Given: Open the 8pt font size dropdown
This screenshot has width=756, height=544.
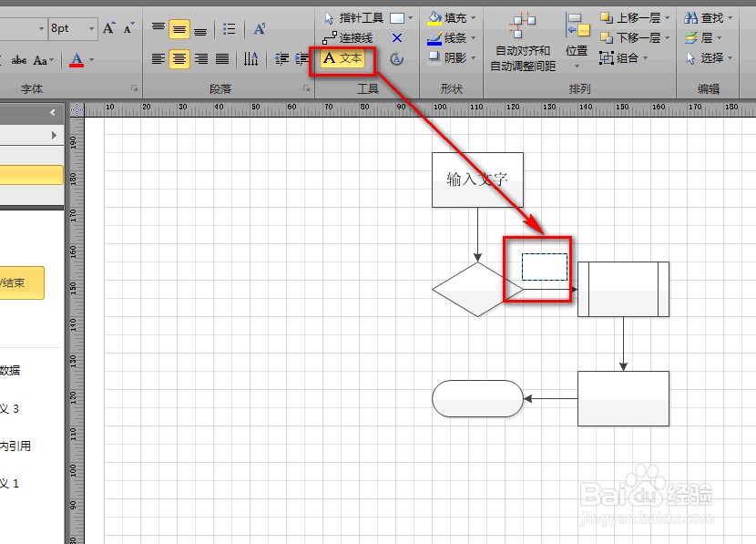Looking at the screenshot, I should point(91,28).
